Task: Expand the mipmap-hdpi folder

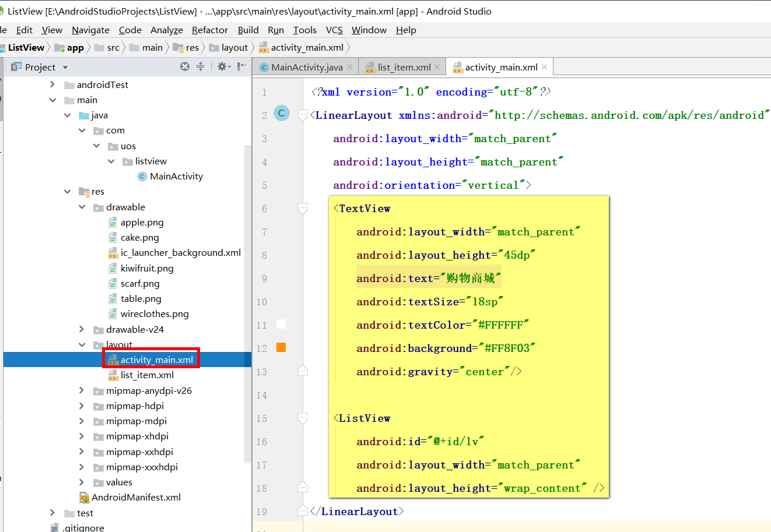Action: pos(81,406)
